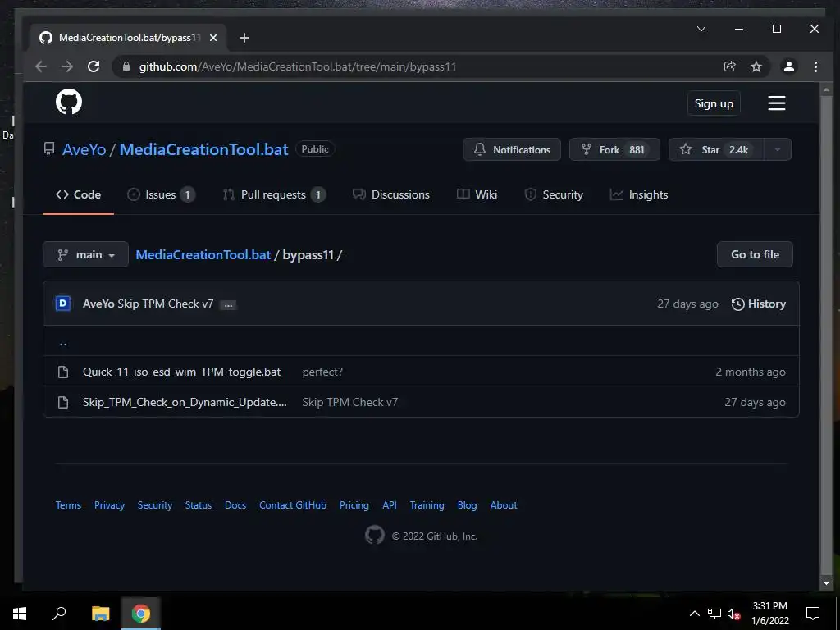
Task: Click the lock icon in address bar
Action: tap(126, 66)
